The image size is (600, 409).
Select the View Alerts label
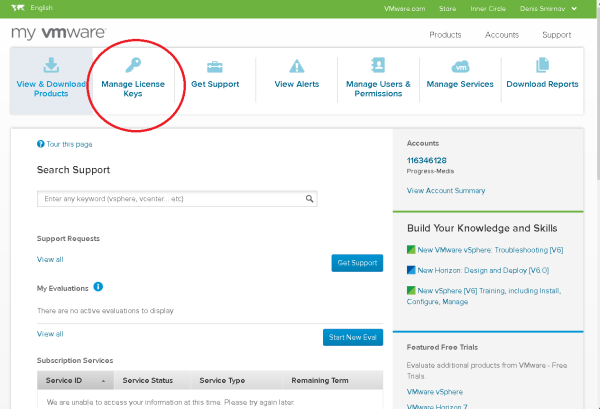pos(297,84)
